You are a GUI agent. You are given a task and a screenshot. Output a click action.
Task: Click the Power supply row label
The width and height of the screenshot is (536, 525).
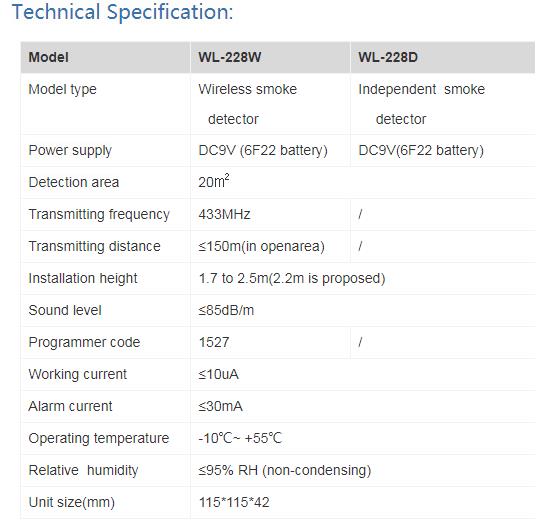click(70, 150)
